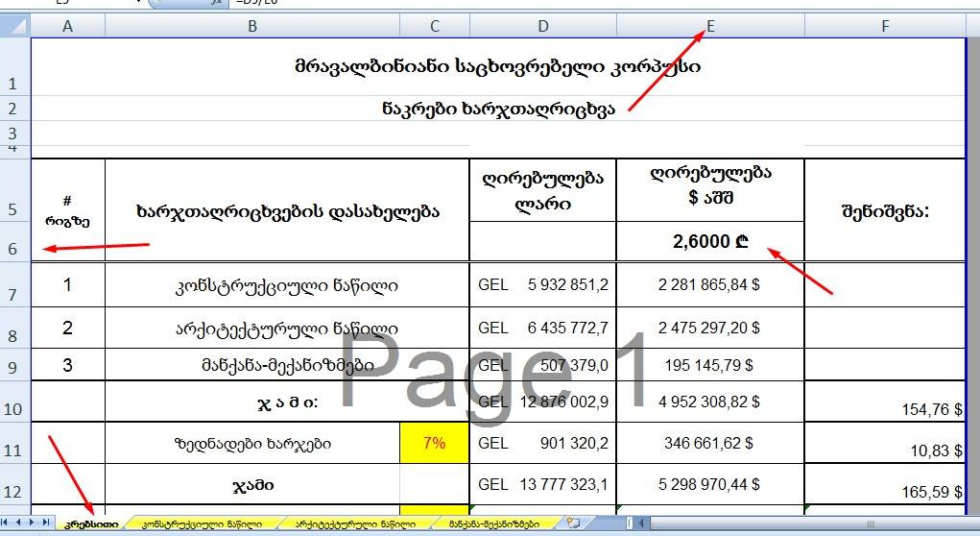Screen dimensions: 980x536
Task: Select column A header
Action: [68, 26]
